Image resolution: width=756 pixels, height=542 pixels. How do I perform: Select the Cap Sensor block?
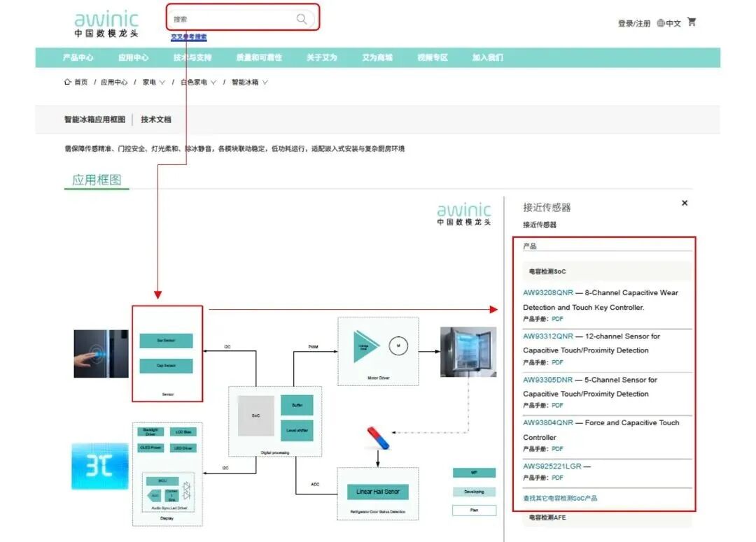coord(166,366)
